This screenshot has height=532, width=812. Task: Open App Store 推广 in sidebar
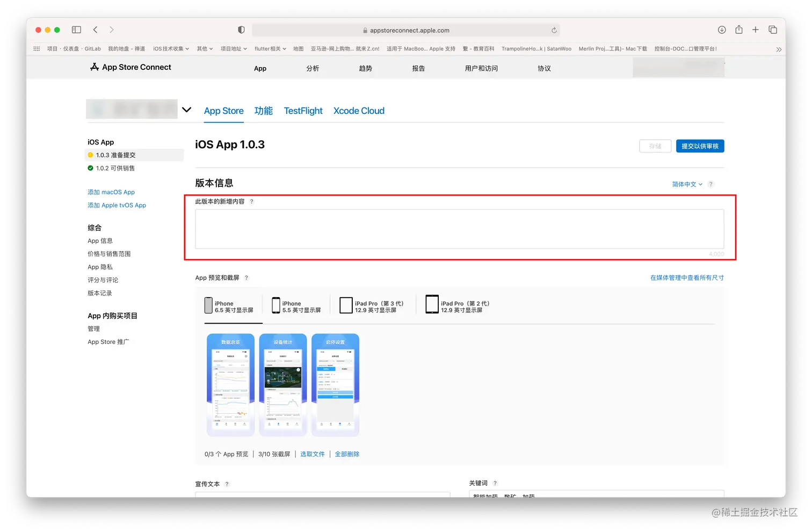108,342
